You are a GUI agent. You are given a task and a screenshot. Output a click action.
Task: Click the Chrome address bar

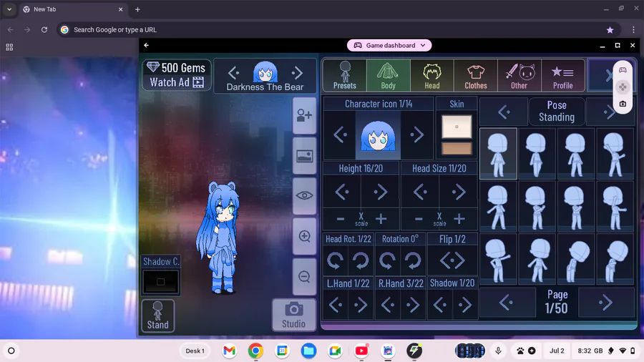pyautogui.click(x=338, y=29)
